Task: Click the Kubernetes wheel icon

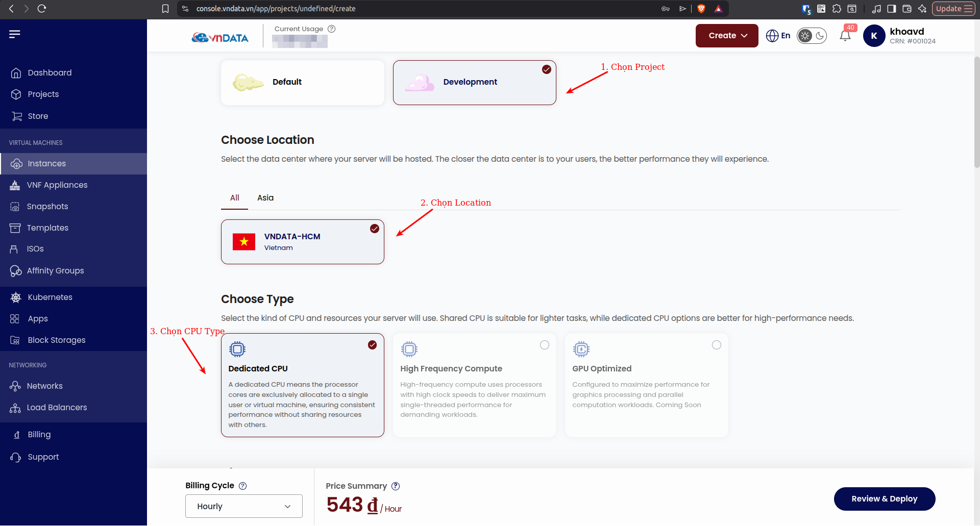Action: click(16, 297)
